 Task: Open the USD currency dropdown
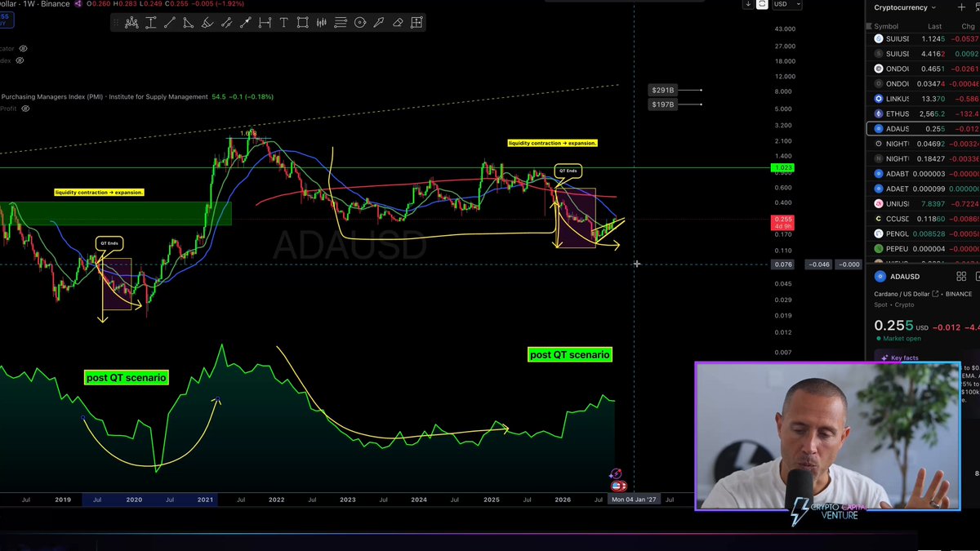[787, 4]
